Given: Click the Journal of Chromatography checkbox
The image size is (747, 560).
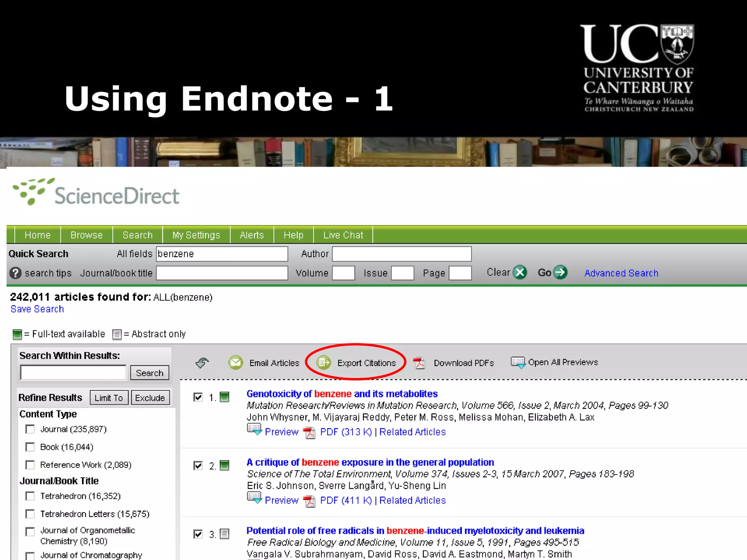Looking at the screenshot, I should [x=30, y=556].
